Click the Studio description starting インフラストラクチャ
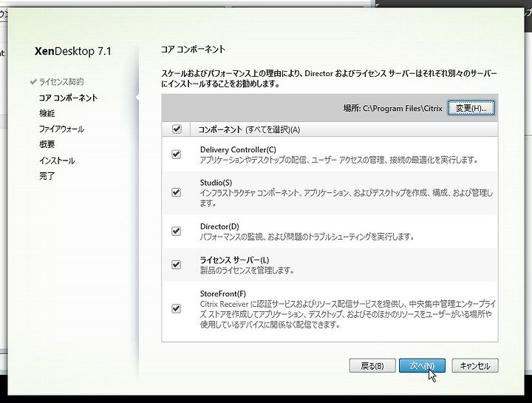 347,198
